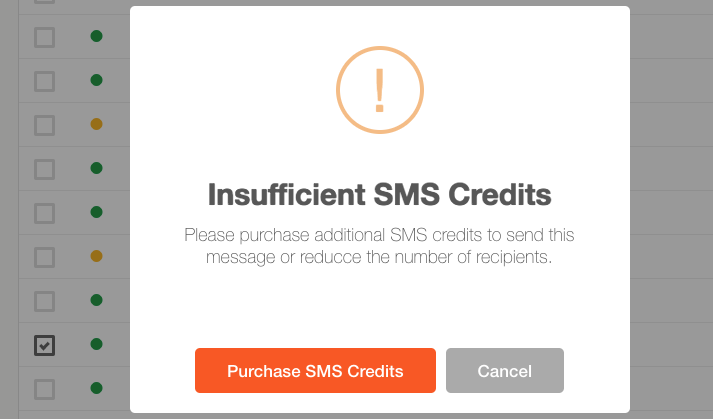This screenshot has height=419, width=713.
Task: Click the green dot just above the first orange dot
Action: [96, 80]
